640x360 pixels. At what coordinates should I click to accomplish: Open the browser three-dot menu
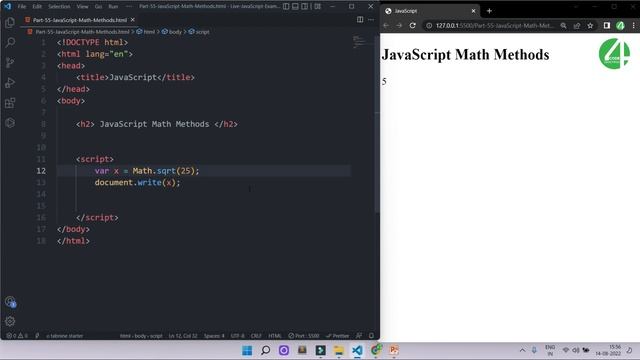[x=633, y=25]
